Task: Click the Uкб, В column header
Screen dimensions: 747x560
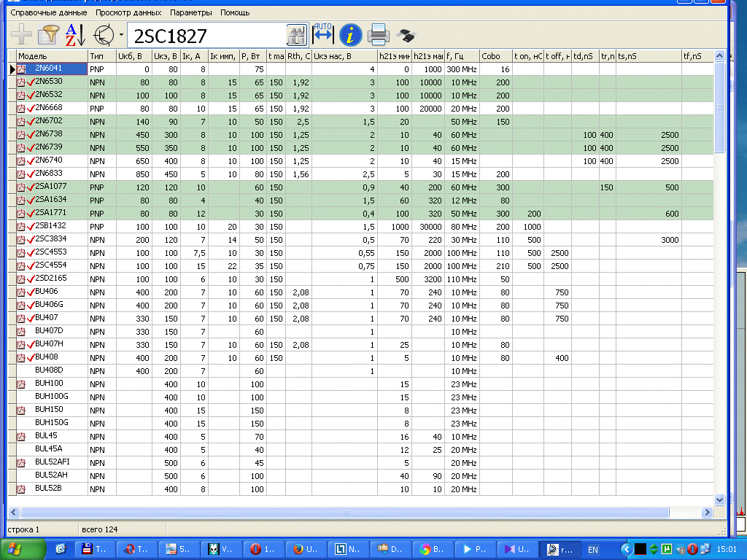Action: (x=134, y=56)
